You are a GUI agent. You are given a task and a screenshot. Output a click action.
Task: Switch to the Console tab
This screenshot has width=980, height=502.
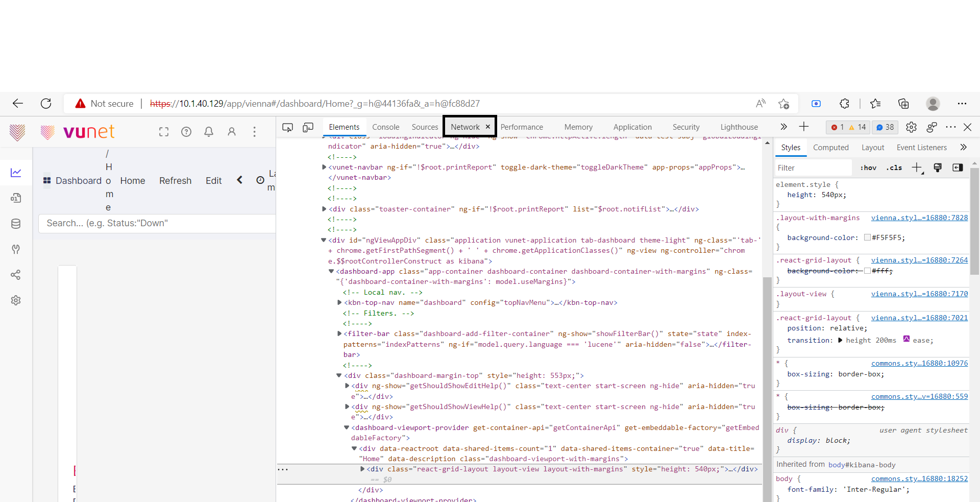click(385, 127)
